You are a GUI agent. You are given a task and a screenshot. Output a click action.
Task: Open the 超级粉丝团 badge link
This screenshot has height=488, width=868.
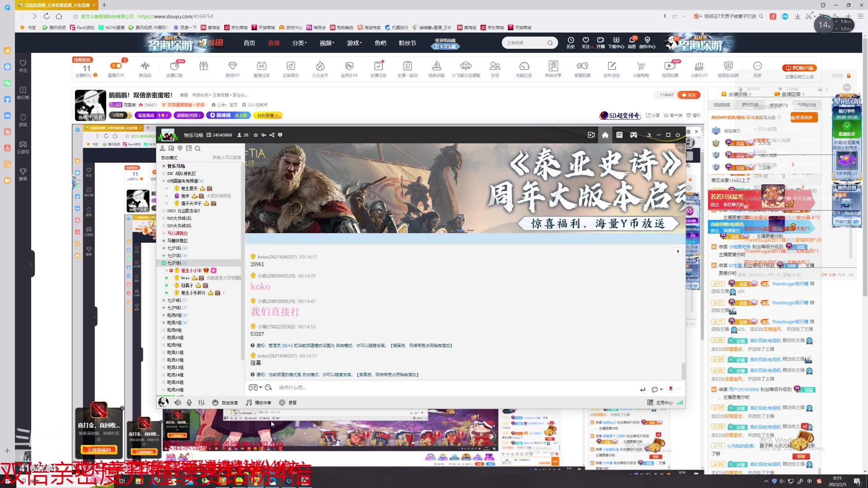tap(189, 115)
